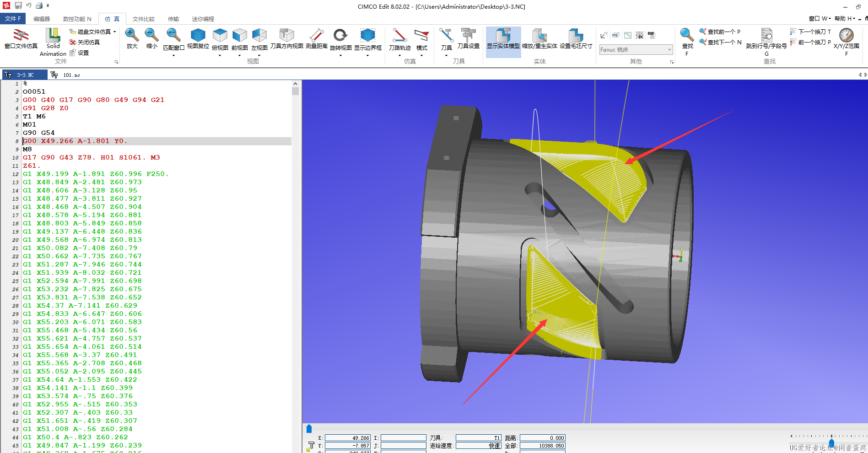Launch Solid Animation
Viewport: 868px width, 453px height.
53,42
